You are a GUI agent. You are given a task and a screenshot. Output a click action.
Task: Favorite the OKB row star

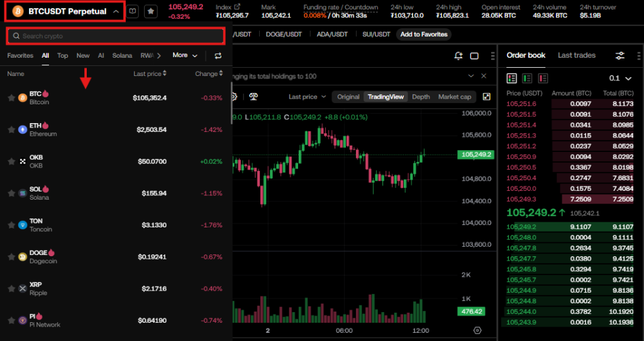(11, 161)
